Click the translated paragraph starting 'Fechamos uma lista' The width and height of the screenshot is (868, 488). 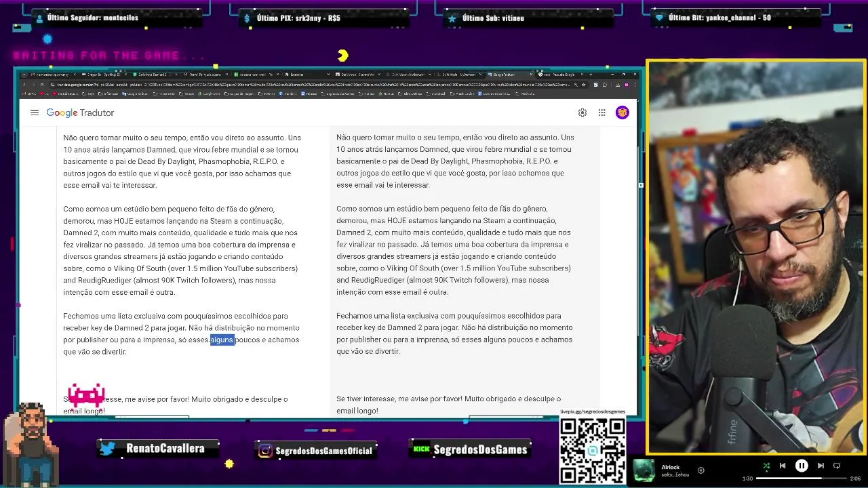(x=454, y=333)
